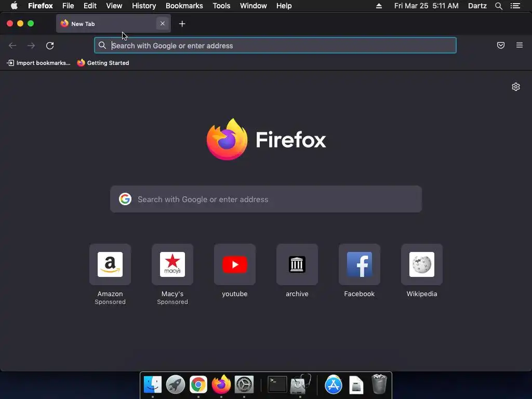Screen dimensions: 532x399
Task: Click the disk image file in Dock
Action: (x=356, y=385)
